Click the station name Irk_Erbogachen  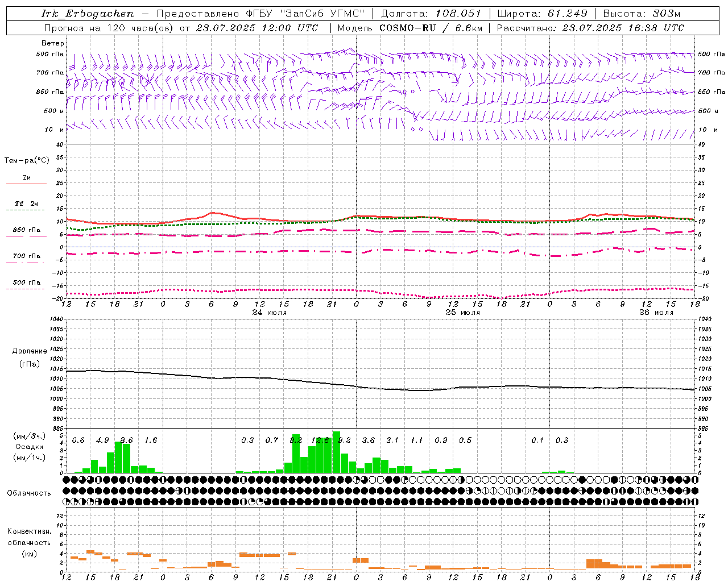pyautogui.click(x=88, y=14)
